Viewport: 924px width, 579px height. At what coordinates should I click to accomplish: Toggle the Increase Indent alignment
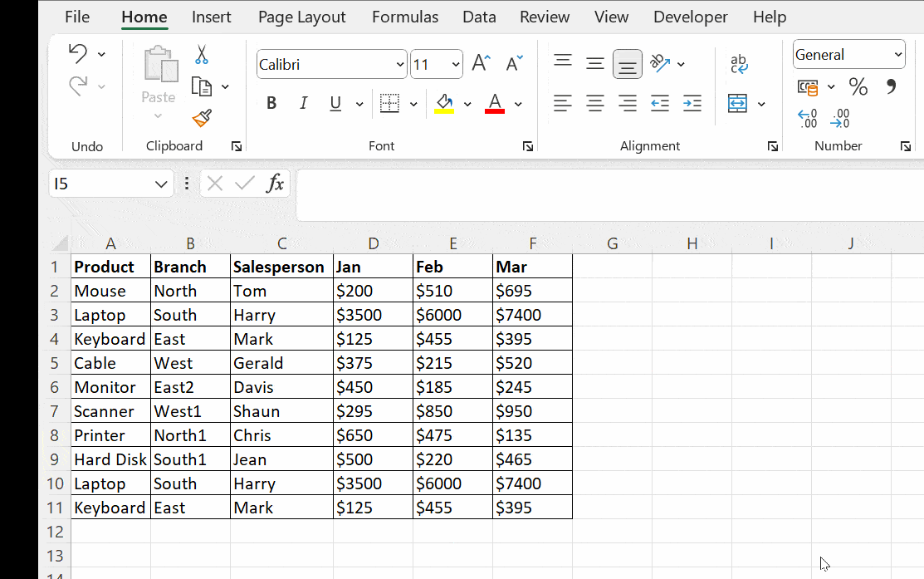click(692, 103)
